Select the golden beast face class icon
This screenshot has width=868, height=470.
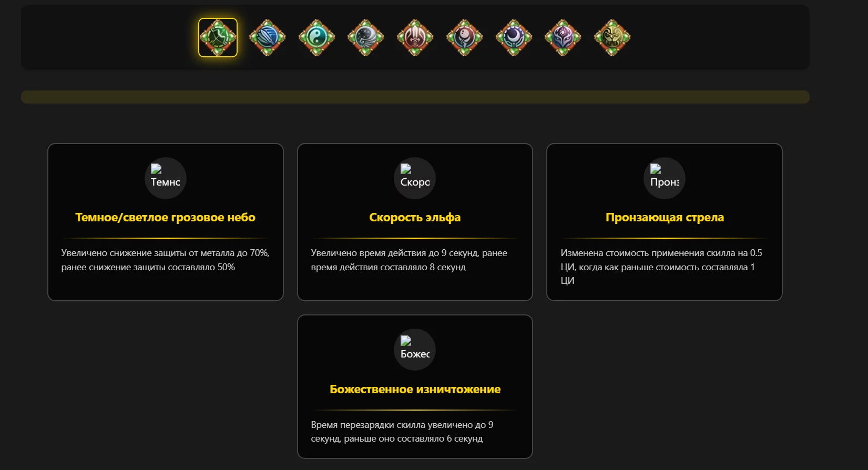[612, 37]
